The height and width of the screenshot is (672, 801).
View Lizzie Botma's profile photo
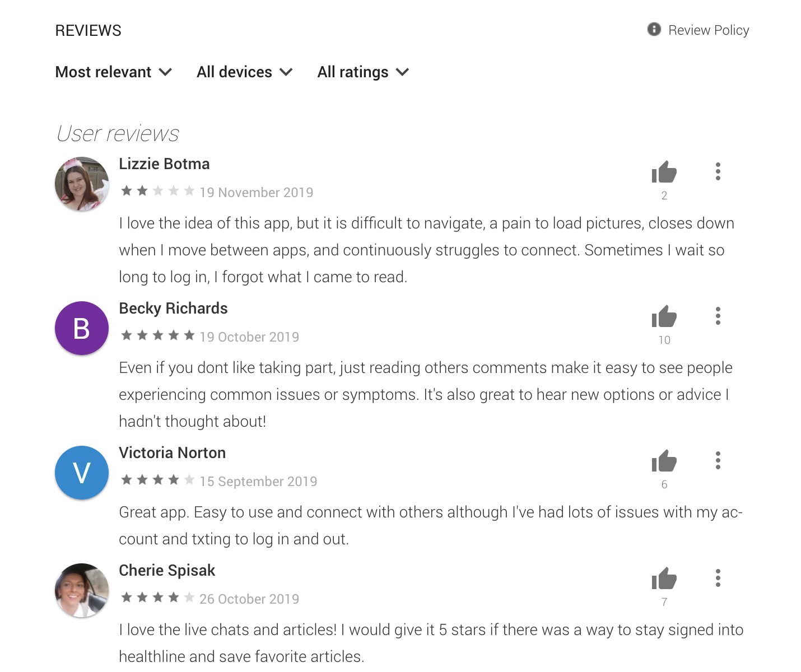(x=82, y=184)
